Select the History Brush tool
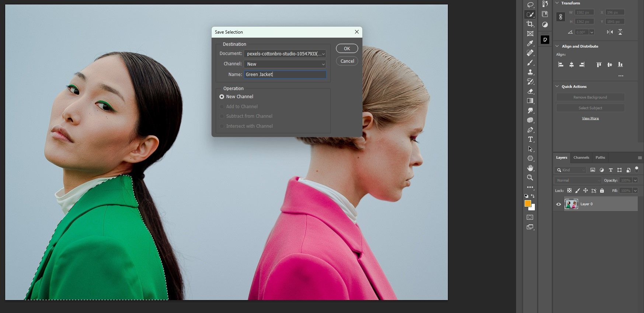Image resolution: width=644 pixels, height=313 pixels. [x=530, y=82]
